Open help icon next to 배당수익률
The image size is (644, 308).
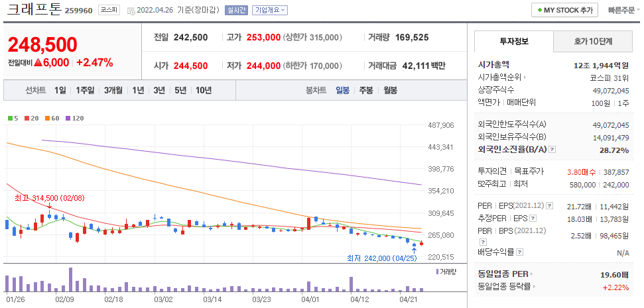[519, 252]
